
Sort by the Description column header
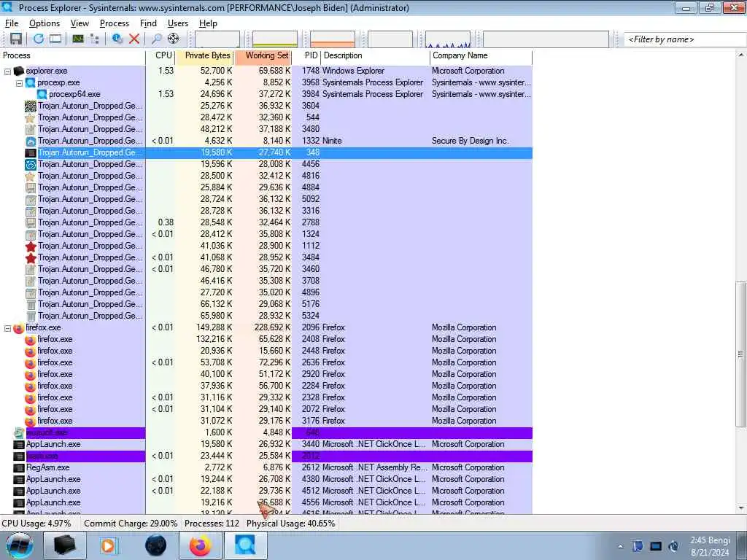[376, 55]
